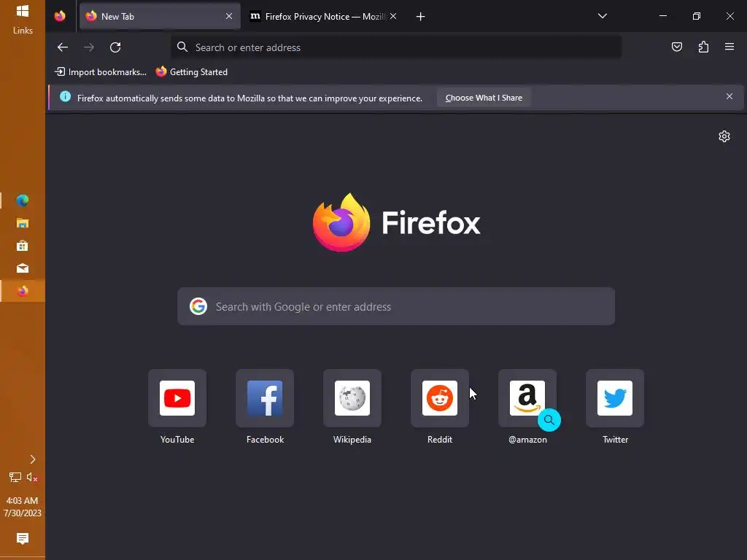The width and height of the screenshot is (747, 560).
Task: Go forward one page
Action: 88,47
